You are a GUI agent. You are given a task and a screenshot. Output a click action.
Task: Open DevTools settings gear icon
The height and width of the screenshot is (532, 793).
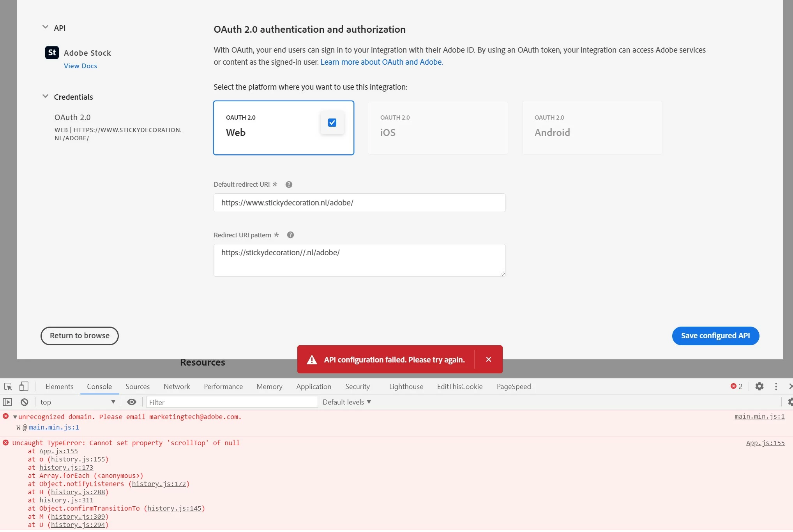pos(759,387)
